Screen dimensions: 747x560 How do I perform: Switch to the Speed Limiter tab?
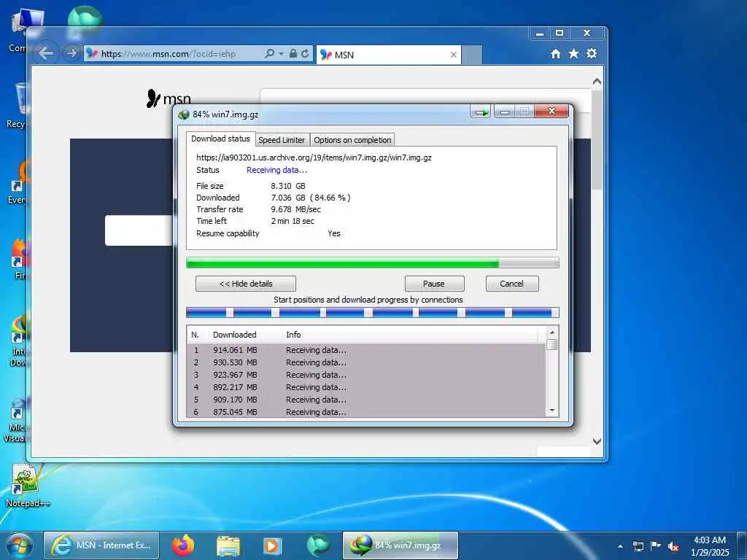[x=282, y=140]
